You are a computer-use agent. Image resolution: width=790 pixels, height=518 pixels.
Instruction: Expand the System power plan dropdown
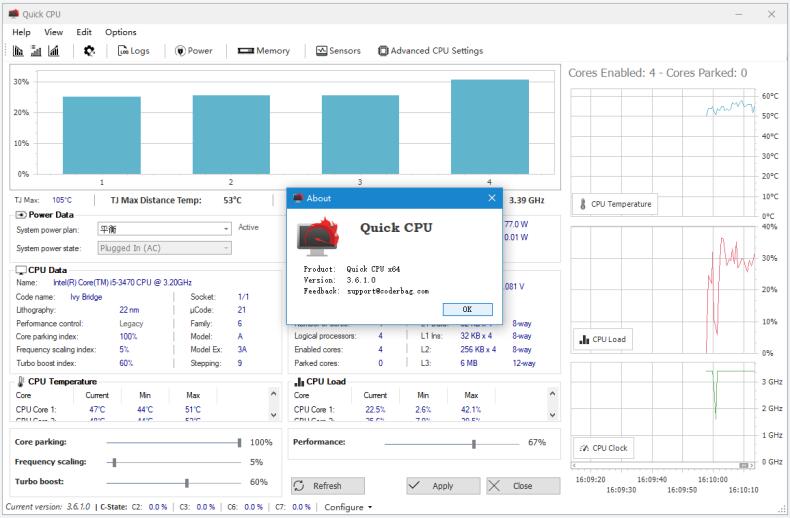[226, 229]
